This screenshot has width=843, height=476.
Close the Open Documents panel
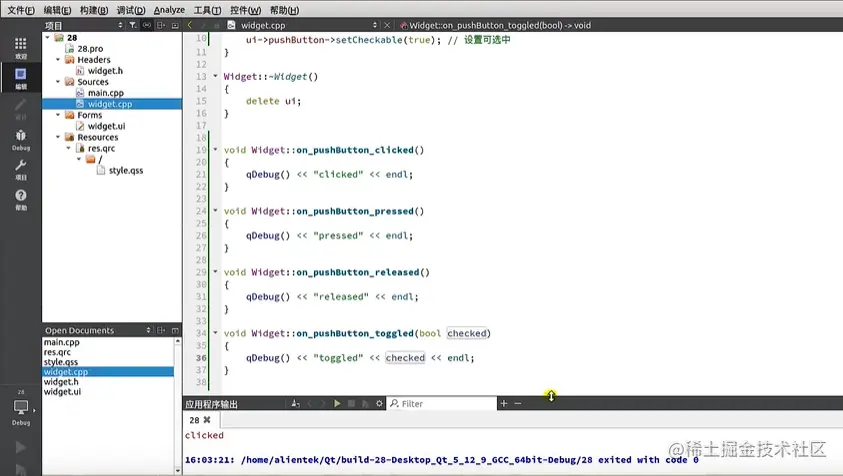[175, 330]
